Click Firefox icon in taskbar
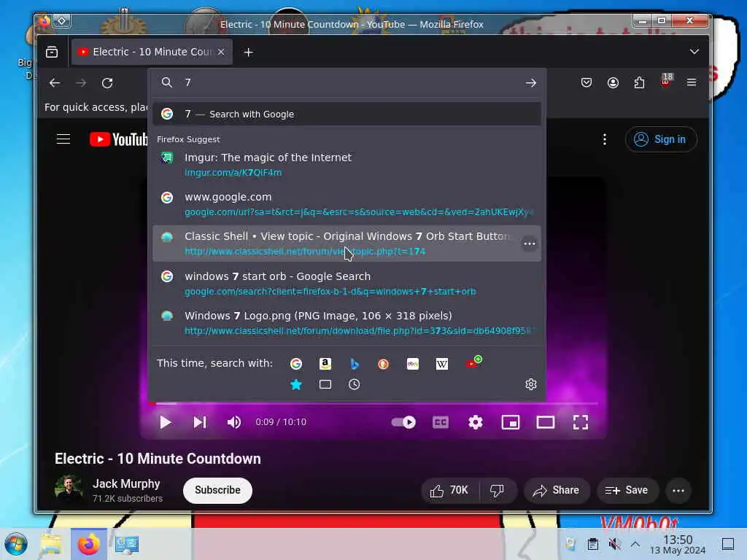Viewport: 747px width, 560px height. (x=89, y=544)
